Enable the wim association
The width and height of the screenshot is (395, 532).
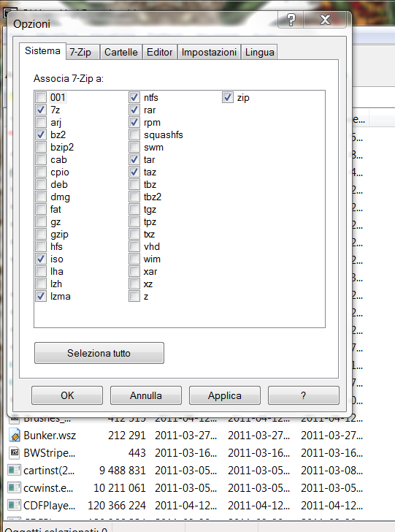pyautogui.click(x=134, y=259)
